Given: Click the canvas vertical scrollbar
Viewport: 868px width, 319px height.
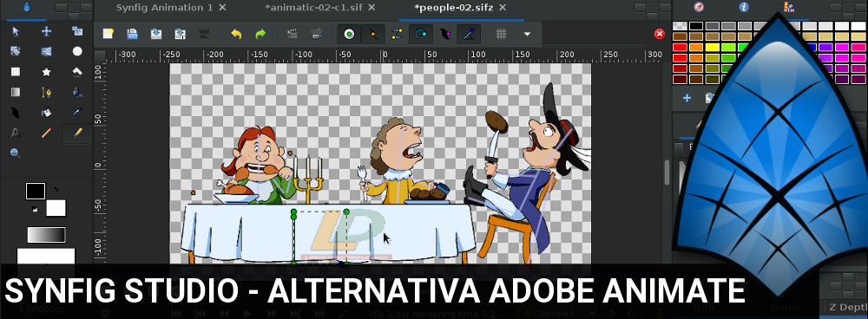Looking at the screenshot, I should pyautogui.click(x=667, y=173).
